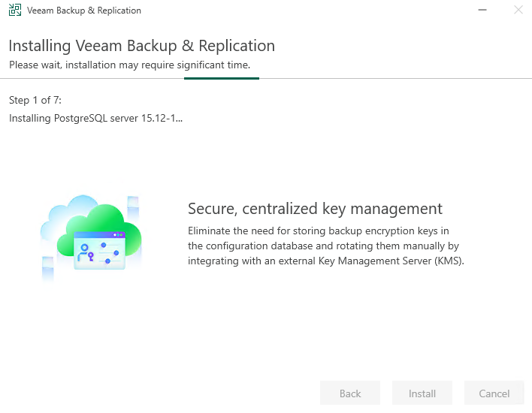
Task: Click the "Installing PostgreSQL server" status text
Action: [95, 118]
